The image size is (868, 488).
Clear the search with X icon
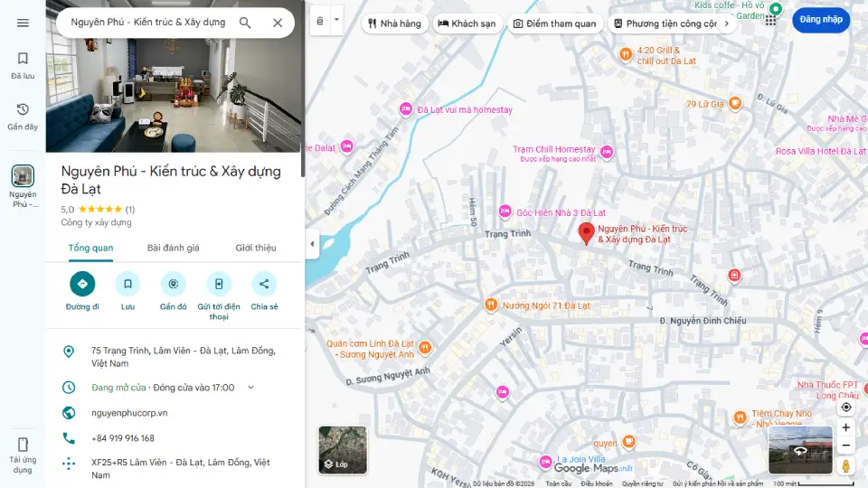[278, 23]
